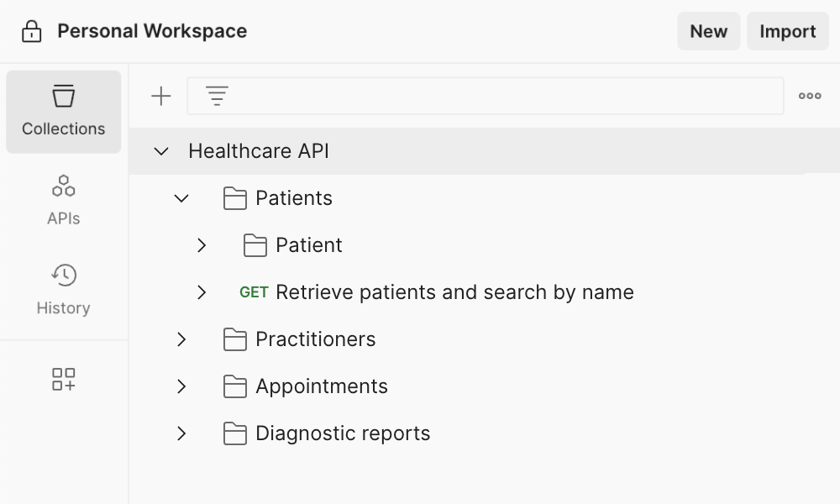Click the New button
This screenshot has height=504, width=840.
coord(708,32)
